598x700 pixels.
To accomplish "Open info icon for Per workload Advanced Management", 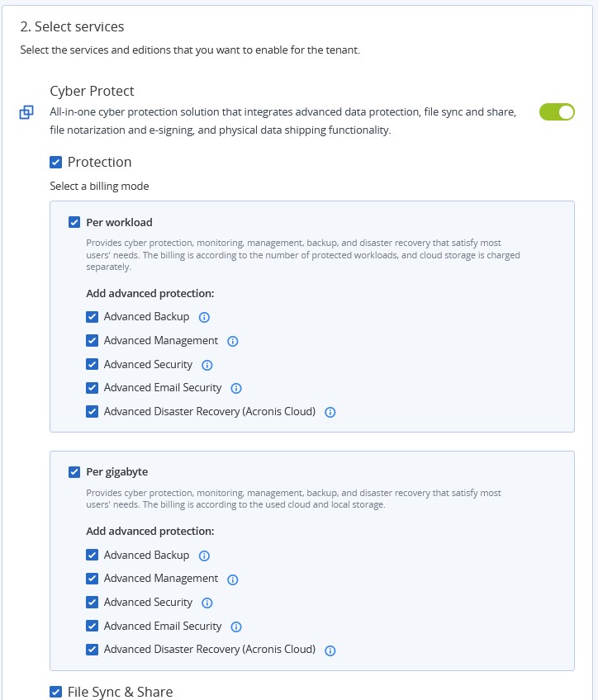I will pos(233,341).
